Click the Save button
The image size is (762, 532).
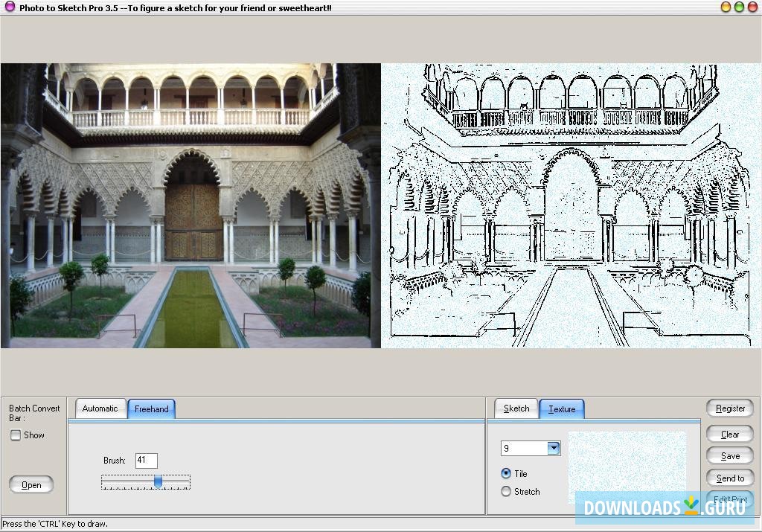point(730,456)
